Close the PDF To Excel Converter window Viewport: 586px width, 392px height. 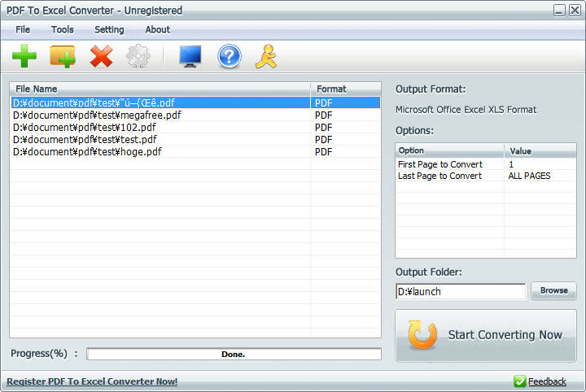pyautogui.click(x=575, y=10)
